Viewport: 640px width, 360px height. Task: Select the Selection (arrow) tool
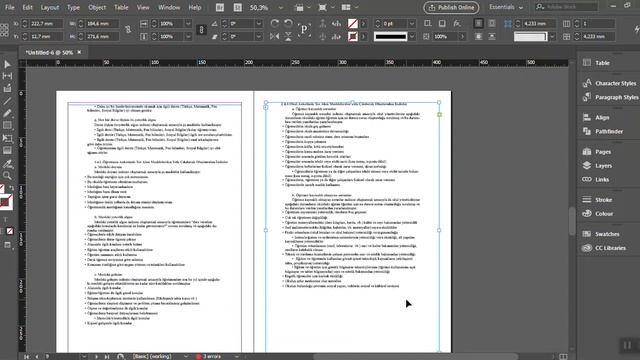pos(7,64)
